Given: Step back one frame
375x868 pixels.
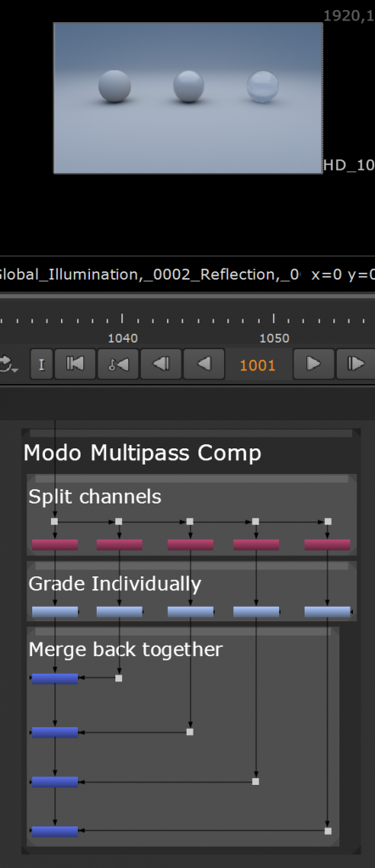Looking at the screenshot, I should pyautogui.click(x=160, y=364).
